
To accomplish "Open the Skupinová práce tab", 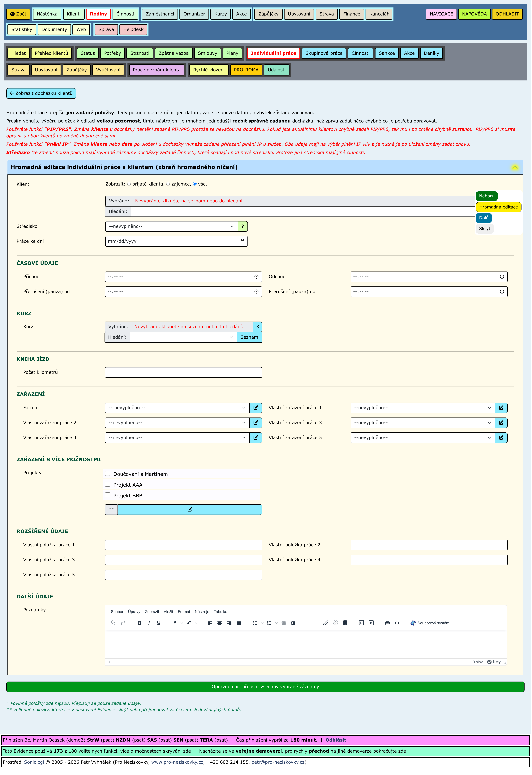I will pos(324,53).
